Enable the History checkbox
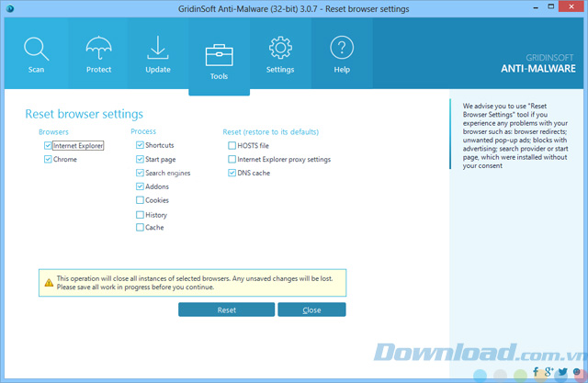This screenshot has height=383, width=588. (140, 215)
